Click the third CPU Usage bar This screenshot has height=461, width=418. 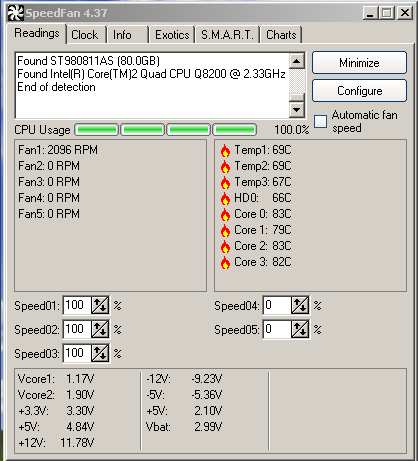pos(189,130)
